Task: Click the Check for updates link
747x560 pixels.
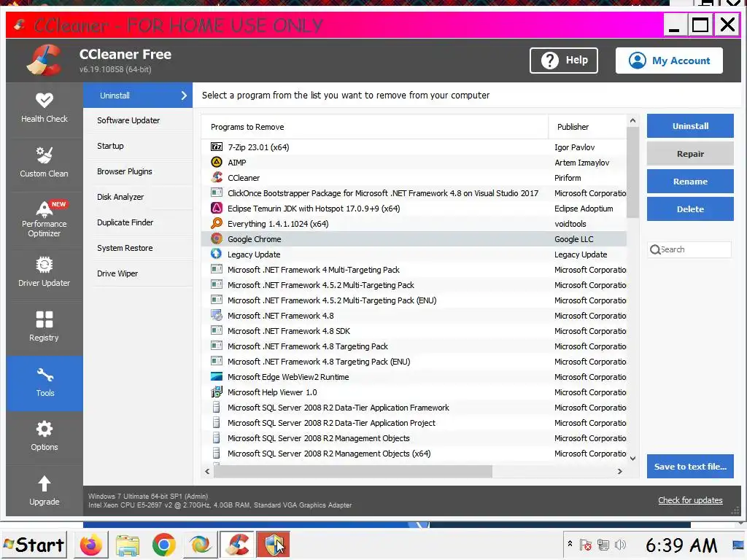Action: point(690,500)
